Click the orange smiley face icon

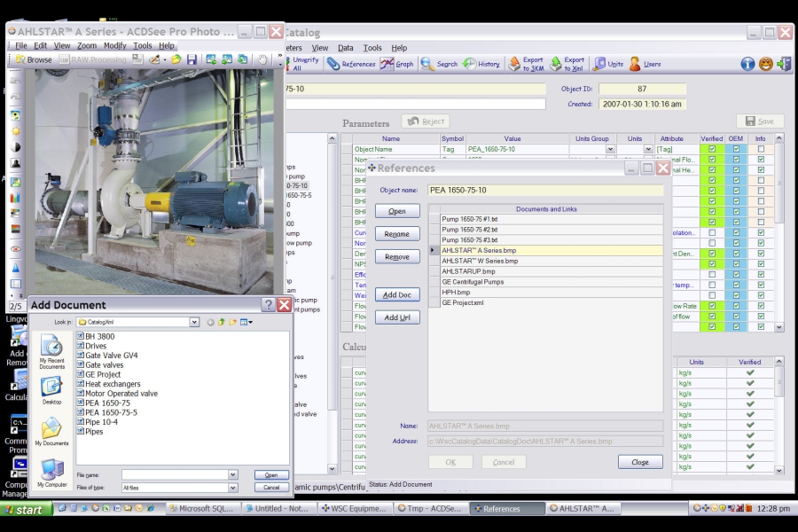[x=766, y=64]
